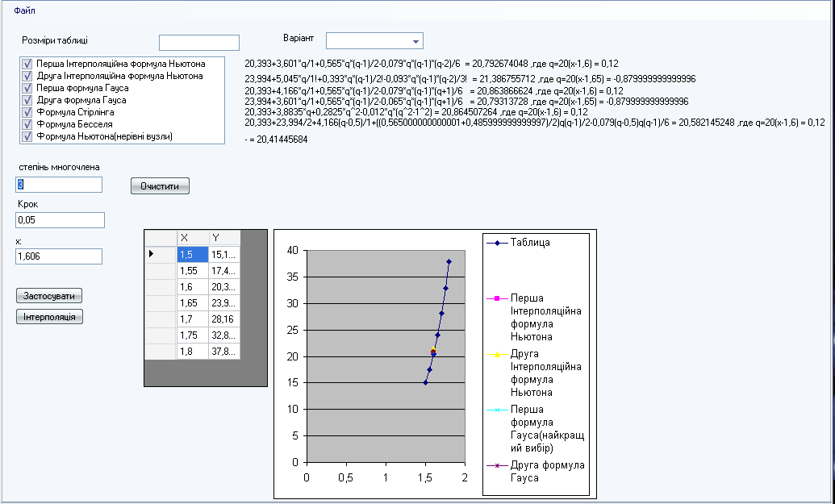Toggle the Друга формула Гауса checkbox
This screenshot has width=835, height=504.
27,100
